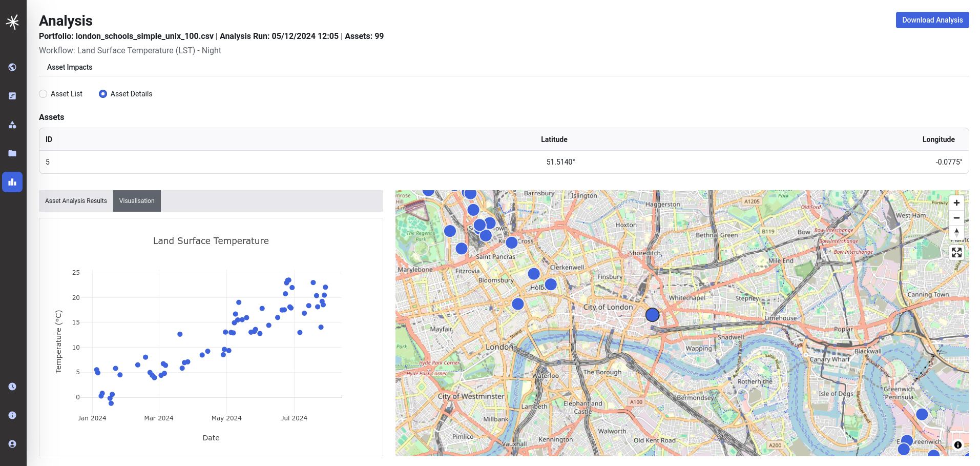
Task: Click the map marker near Greenwich Peninsula
Action: (x=922, y=414)
